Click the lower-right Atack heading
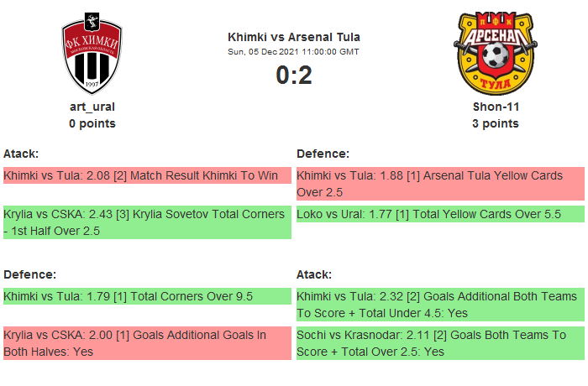Screen dimensions: 588x386 (x=314, y=274)
